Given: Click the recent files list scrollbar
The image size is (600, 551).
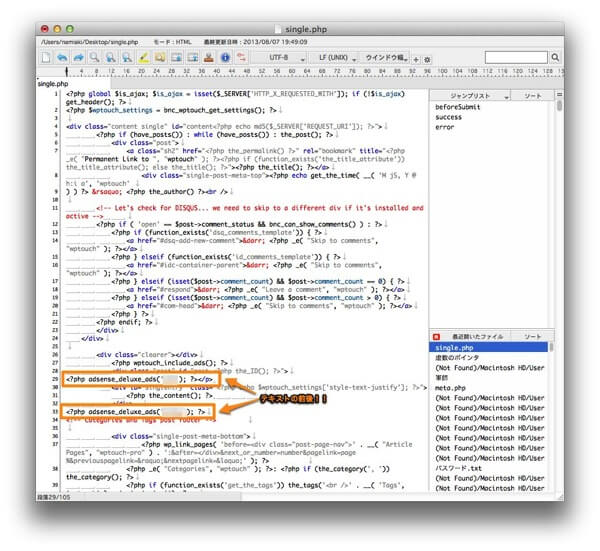Looking at the screenshot, I should (x=551, y=347).
